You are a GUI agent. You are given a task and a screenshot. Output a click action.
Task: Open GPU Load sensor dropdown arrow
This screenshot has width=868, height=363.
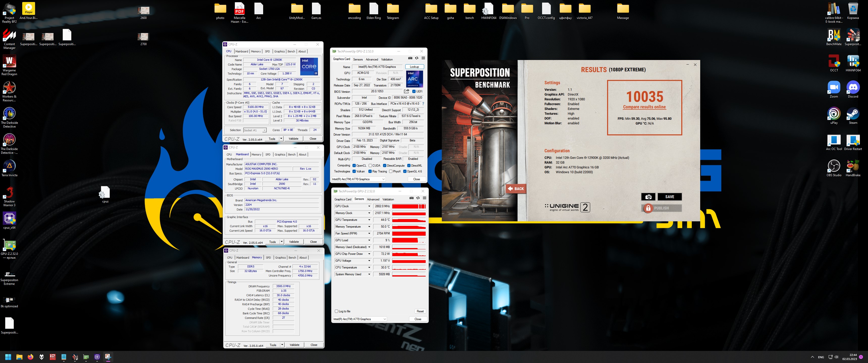369,240
